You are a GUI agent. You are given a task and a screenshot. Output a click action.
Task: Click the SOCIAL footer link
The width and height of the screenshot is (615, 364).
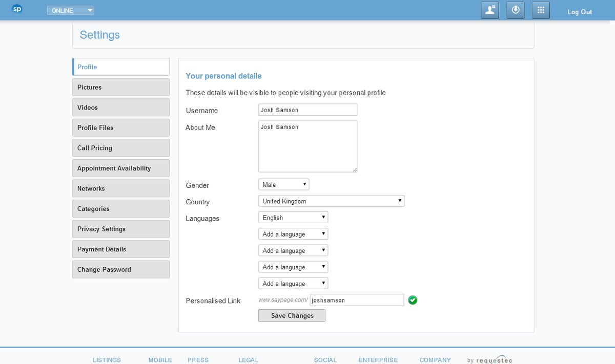click(x=325, y=360)
